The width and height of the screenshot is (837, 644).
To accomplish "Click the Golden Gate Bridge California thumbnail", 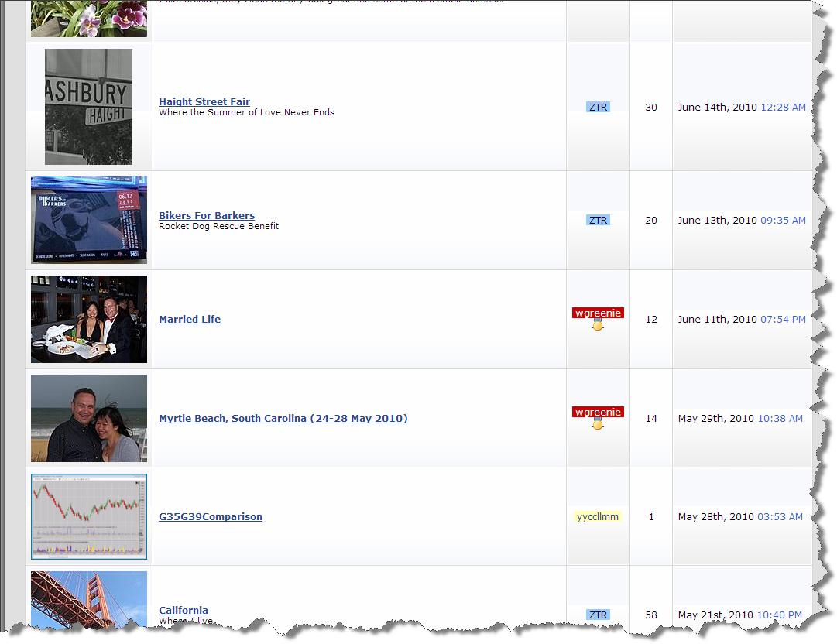I will [88, 600].
